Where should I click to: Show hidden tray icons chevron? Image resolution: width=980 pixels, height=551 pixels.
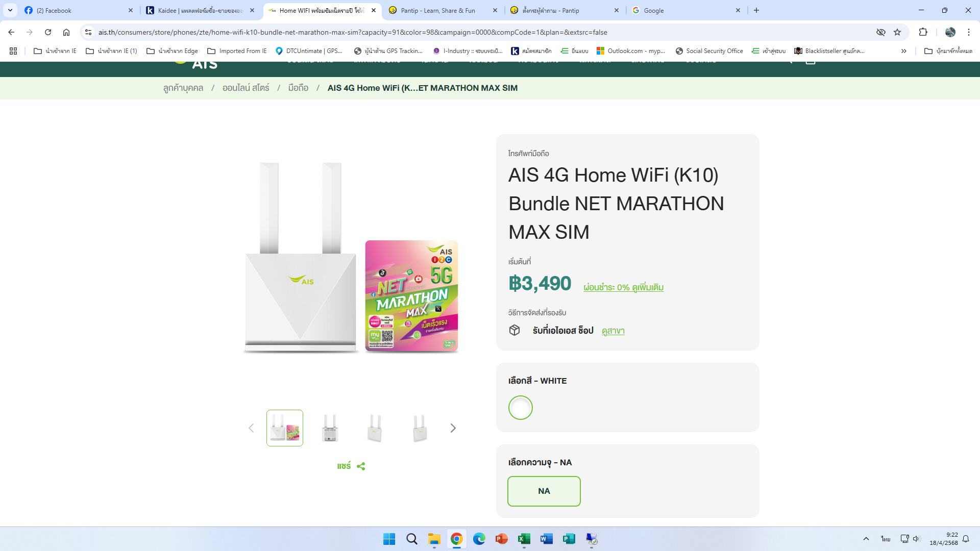coord(866,539)
